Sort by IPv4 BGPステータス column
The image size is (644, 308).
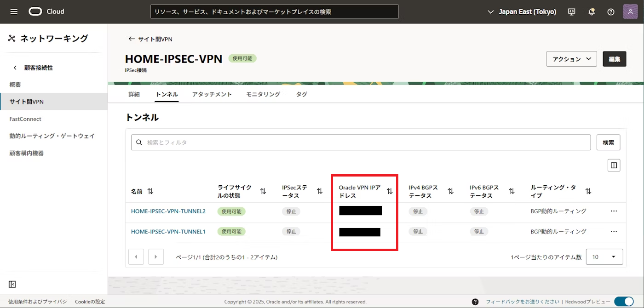pyautogui.click(x=451, y=191)
